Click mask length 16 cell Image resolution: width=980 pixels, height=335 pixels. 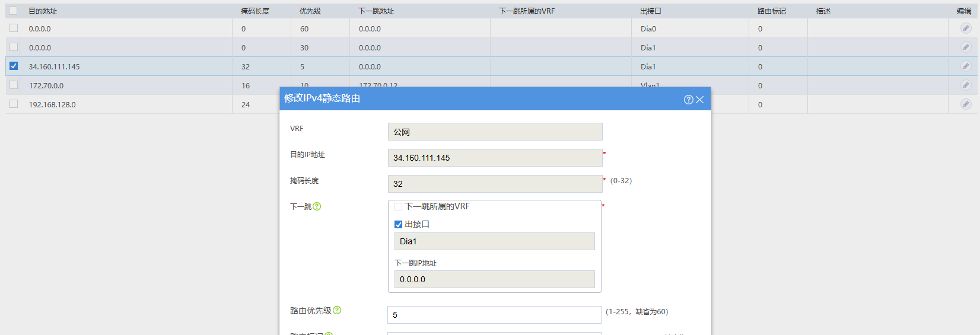pyautogui.click(x=246, y=86)
